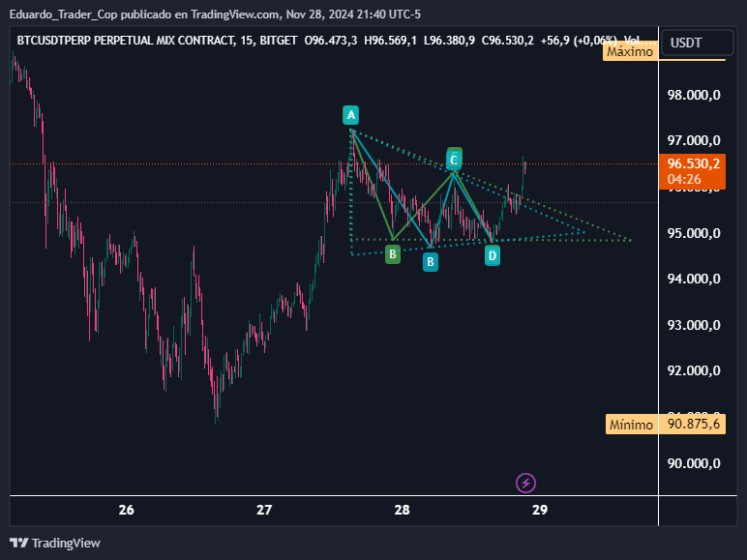Select the green B pattern point label
The image size is (747, 560).
tap(393, 253)
